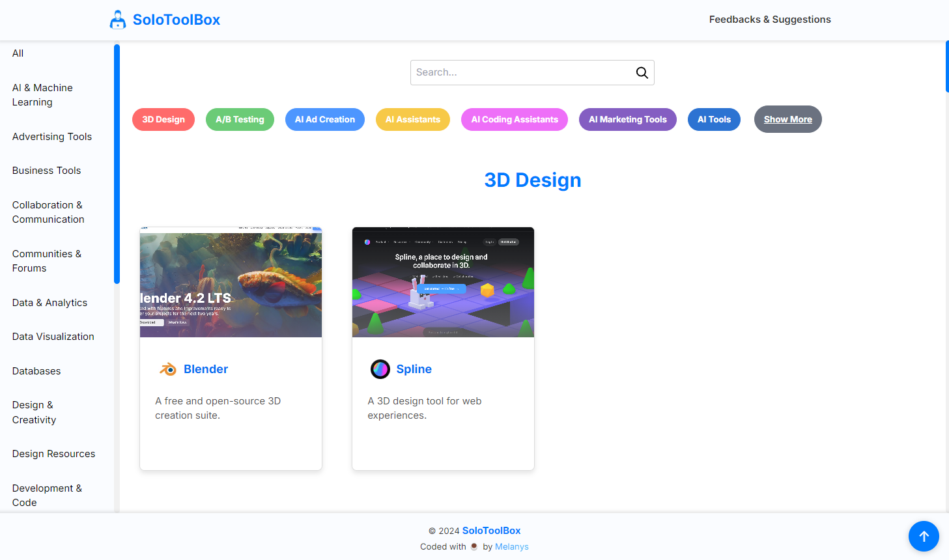Screen dimensions: 949x560
Task: Open the Spline screenshot thumbnail
Action: (x=443, y=282)
